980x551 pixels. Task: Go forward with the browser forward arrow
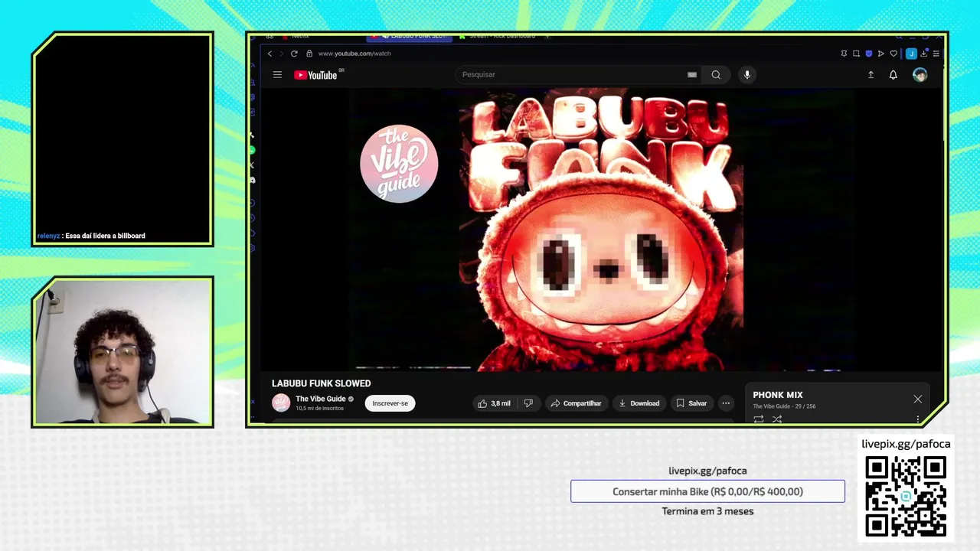[281, 54]
